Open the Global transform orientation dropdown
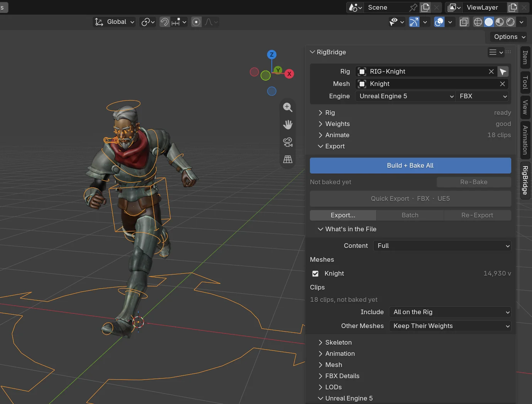 114,22
